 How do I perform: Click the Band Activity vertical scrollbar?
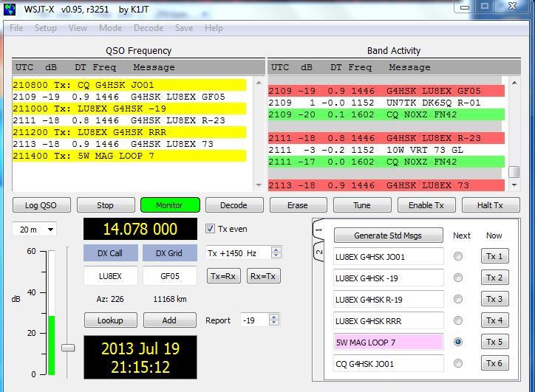[514, 125]
